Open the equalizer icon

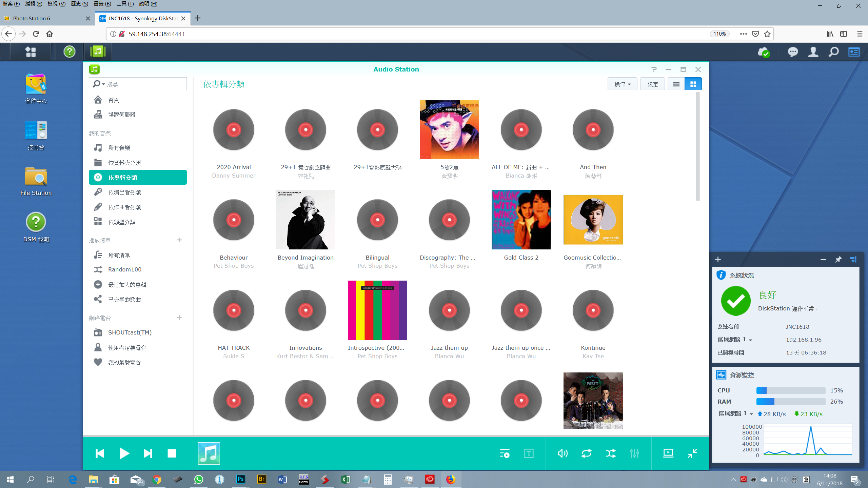coord(634,453)
